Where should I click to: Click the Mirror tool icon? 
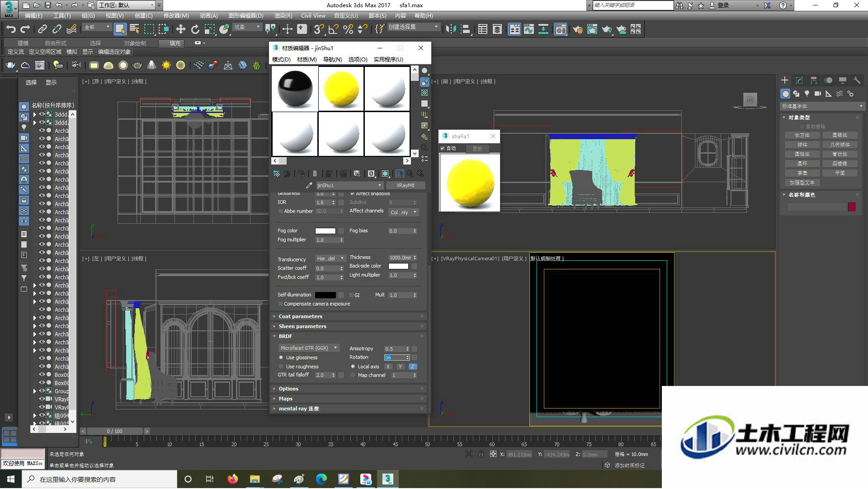tap(451, 29)
